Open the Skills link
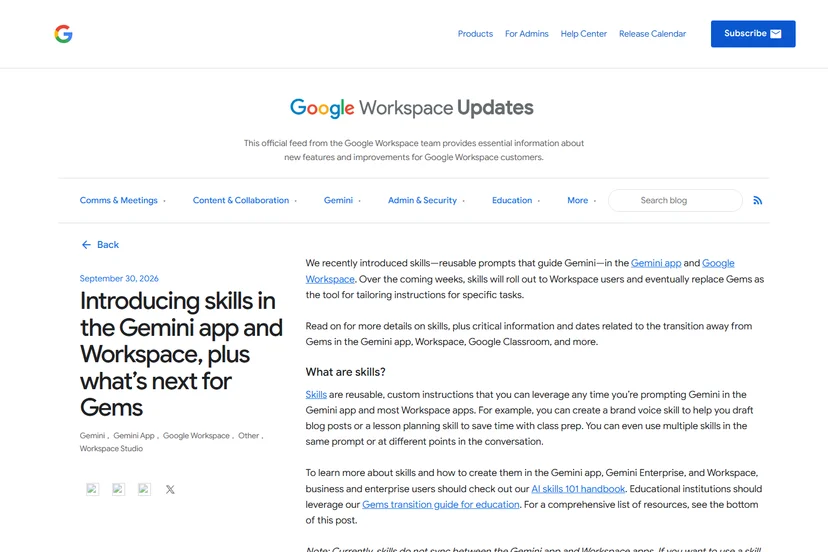828x552 pixels. click(x=316, y=395)
